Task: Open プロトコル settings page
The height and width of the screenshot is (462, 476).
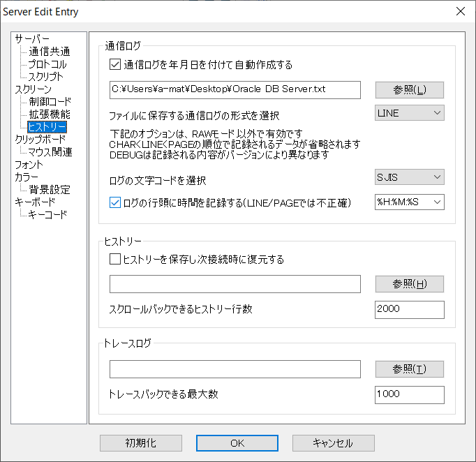Action: coord(47,64)
